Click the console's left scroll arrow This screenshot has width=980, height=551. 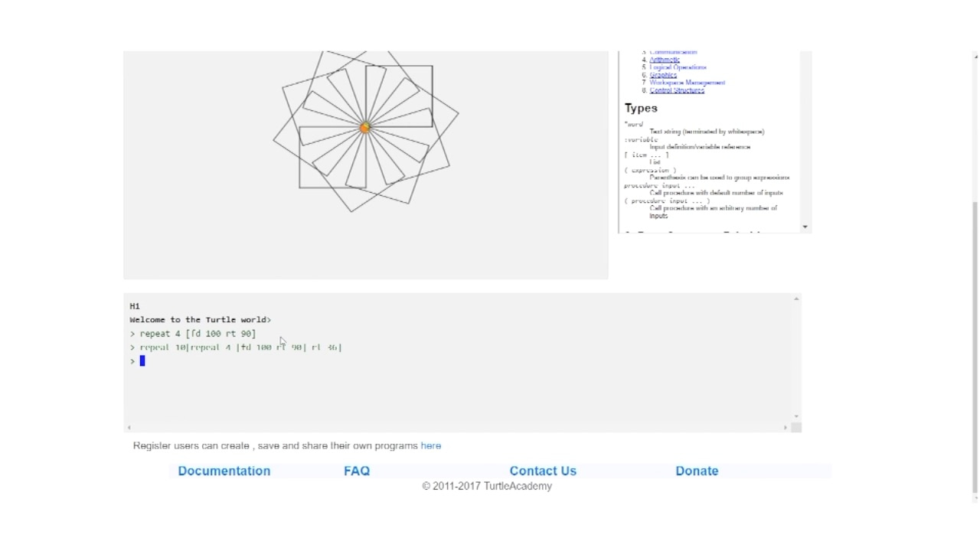tap(129, 426)
